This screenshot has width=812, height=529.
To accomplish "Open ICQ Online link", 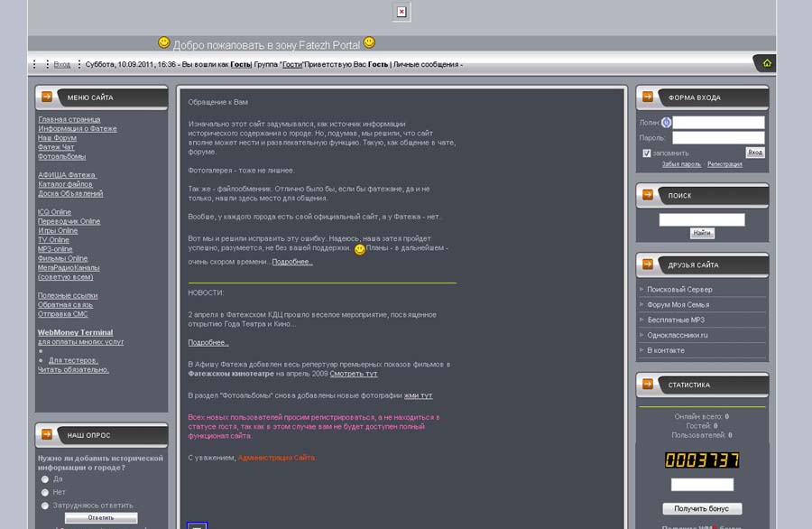I will (x=54, y=212).
